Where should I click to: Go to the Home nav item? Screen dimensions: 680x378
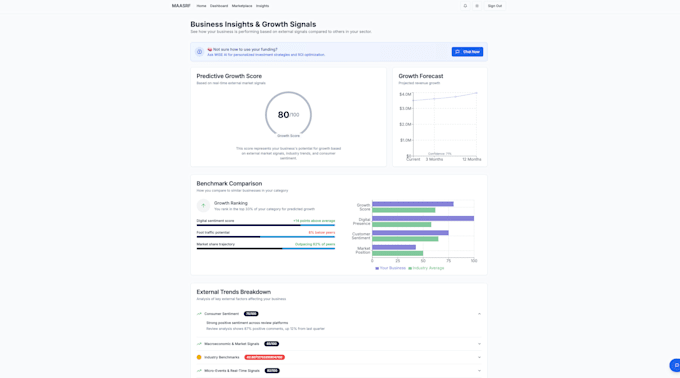coord(201,6)
